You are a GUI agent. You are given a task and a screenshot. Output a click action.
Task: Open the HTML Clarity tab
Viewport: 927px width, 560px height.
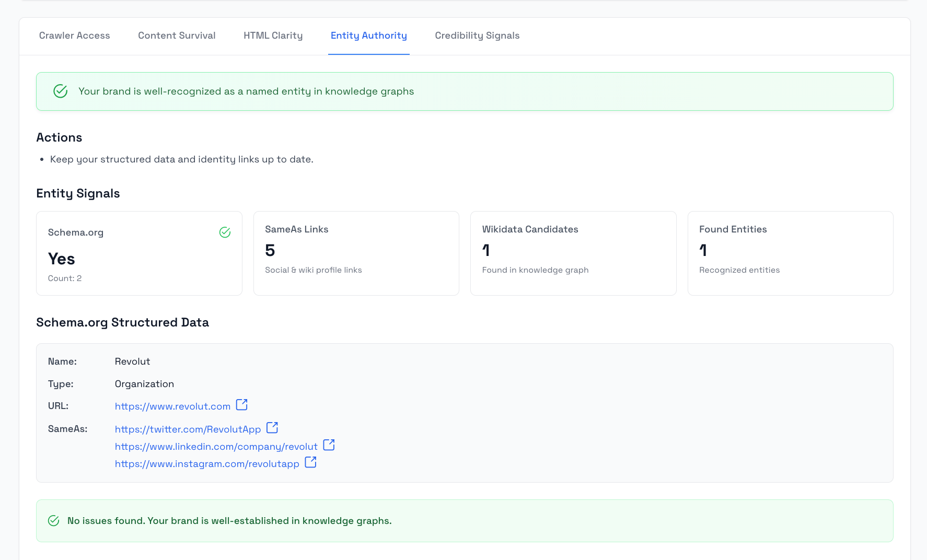[x=273, y=36]
